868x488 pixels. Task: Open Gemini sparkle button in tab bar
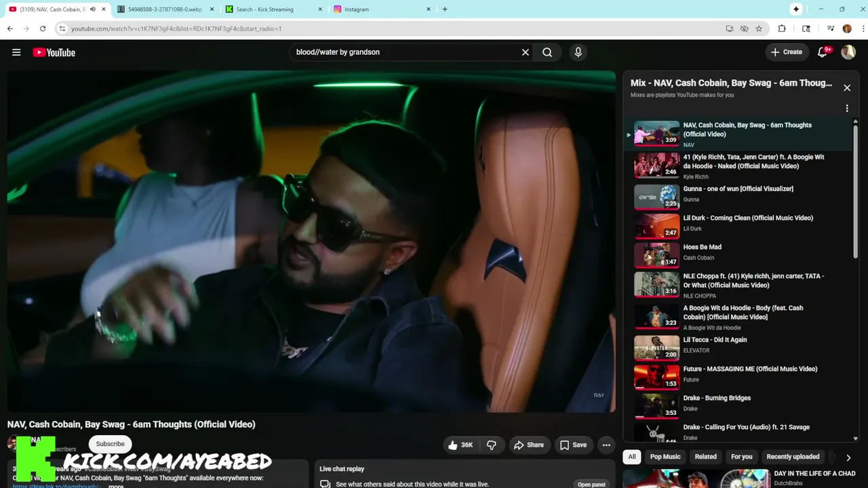pos(796,9)
